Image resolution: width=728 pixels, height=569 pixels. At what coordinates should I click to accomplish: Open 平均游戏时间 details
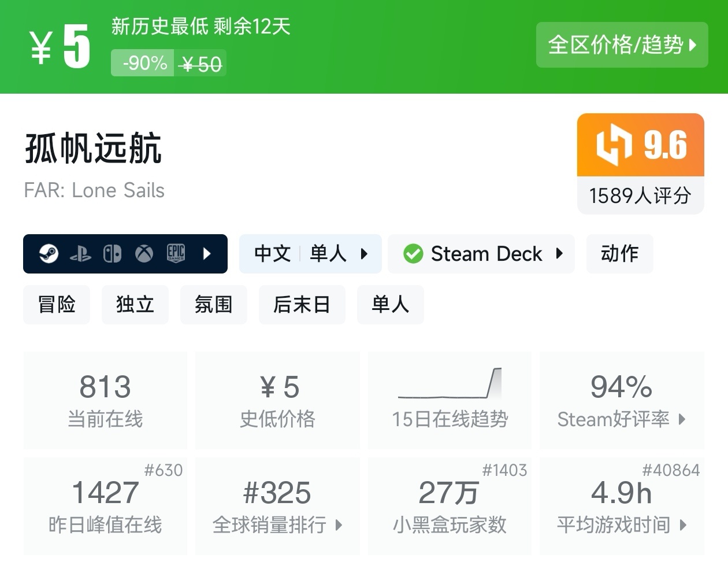click(622, 506)
